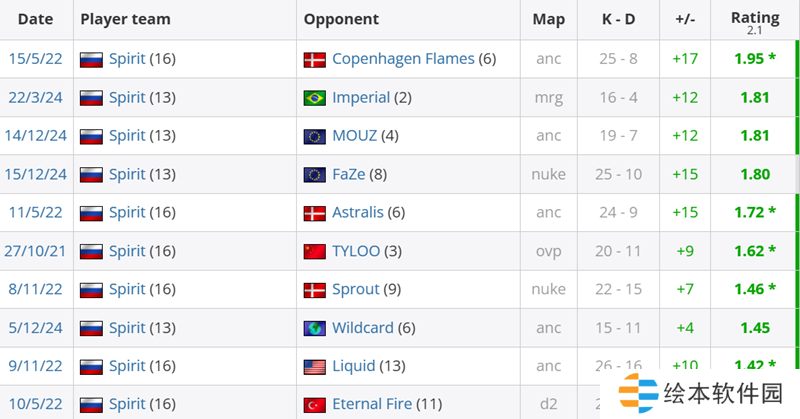Click the USA flag beside Liquid
Screen dimensions: 800x419
point(315,366)
